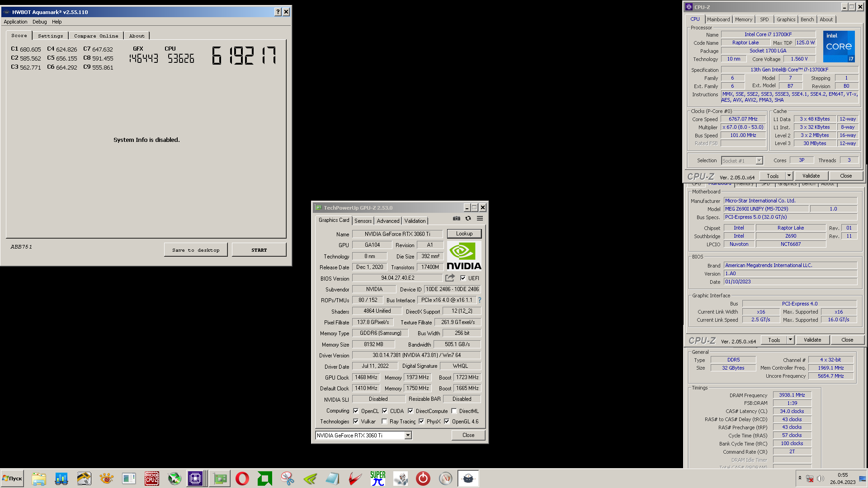Image resolution: width=868 pixels, height=488 pixels.
Task: Open the Start (Пуск) button
Action: pyautogui.click(x=12, y=479)
